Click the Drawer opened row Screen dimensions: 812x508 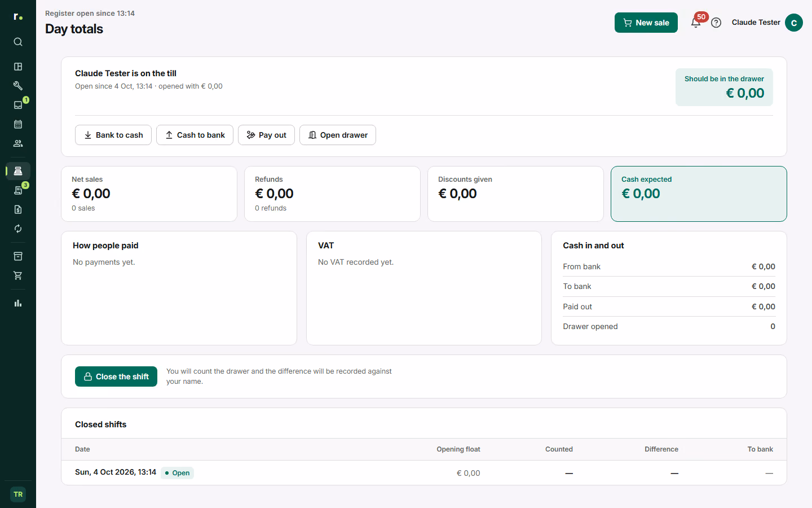tap(669, 326)
